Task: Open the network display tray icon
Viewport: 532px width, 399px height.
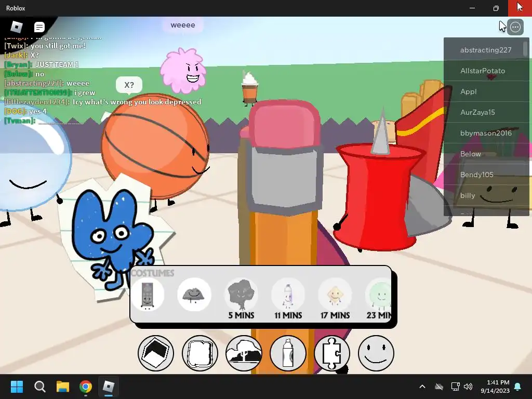Action: (x=455, y=387)
